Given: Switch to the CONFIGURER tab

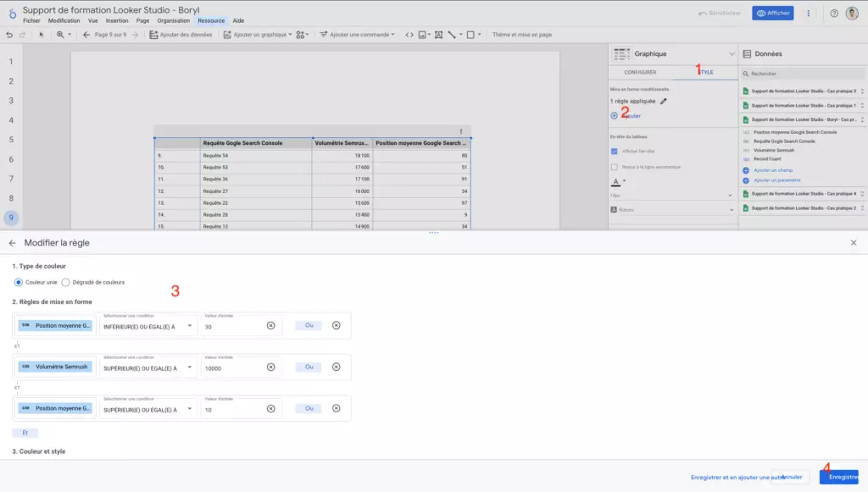Looking at the screenshot, I should (640, 73).
